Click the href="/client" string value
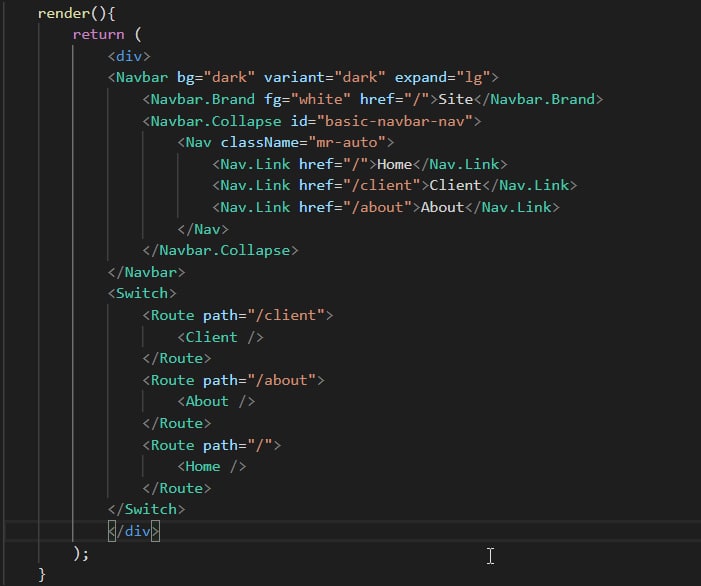The width and height of the screenshot is (701, 586). [x=381, y=185]
